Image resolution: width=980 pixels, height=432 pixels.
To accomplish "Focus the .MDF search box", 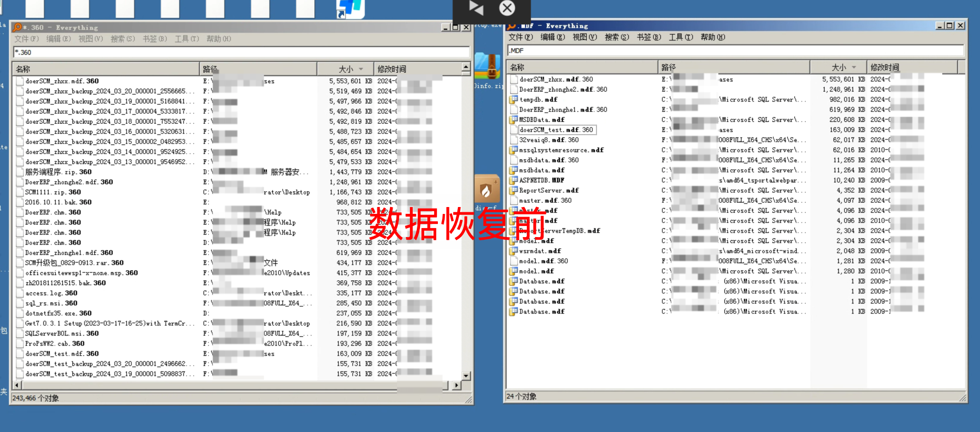I will (x=736, y=51).
